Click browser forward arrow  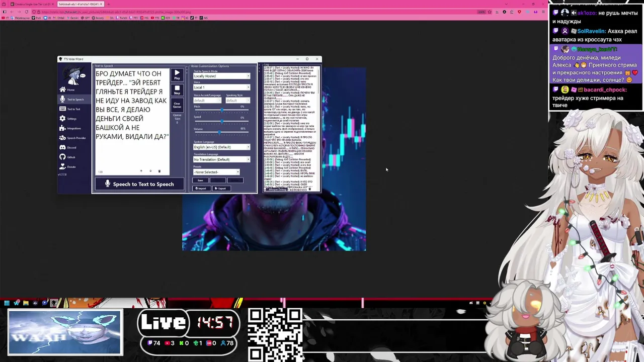pos(19,12)
